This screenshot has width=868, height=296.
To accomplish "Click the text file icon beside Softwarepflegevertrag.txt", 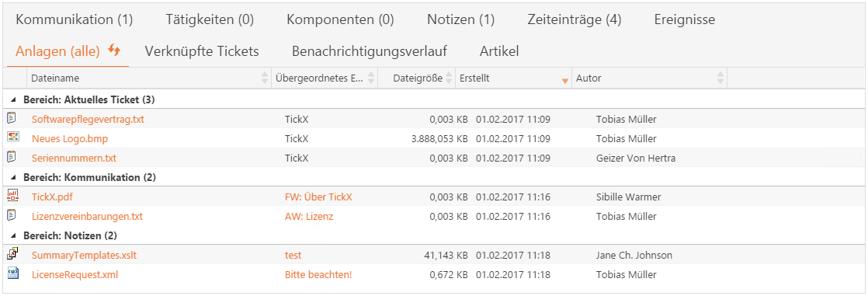I will click(12, 118).
